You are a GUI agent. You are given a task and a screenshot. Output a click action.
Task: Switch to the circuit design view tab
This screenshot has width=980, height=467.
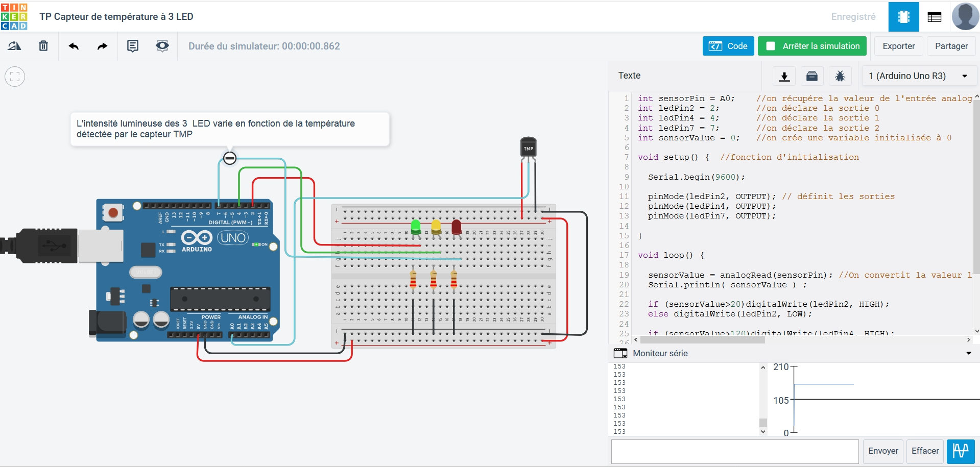click(x=904, y=16)
